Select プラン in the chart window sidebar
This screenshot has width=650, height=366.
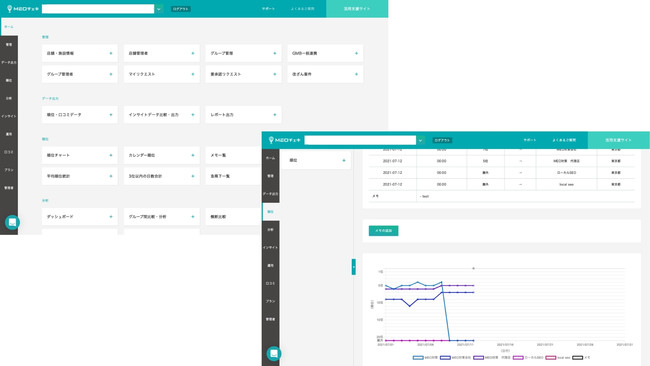[270, 301]
